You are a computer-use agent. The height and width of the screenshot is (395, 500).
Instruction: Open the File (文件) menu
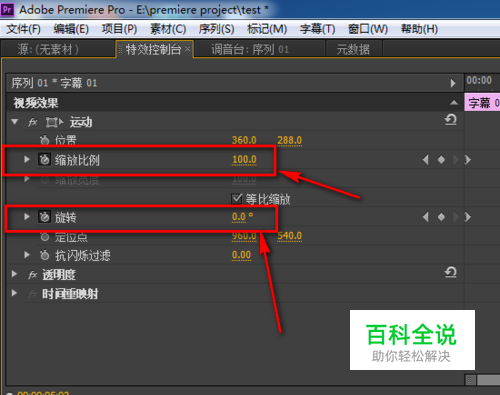[23, 29]
